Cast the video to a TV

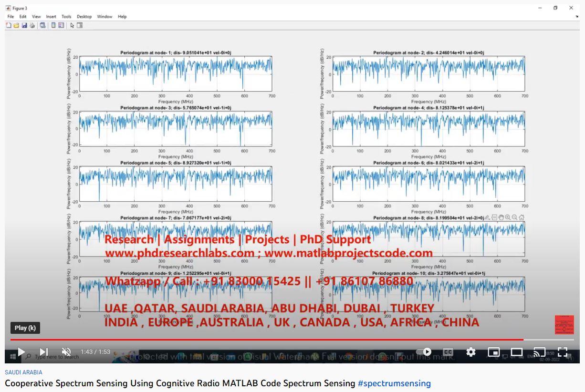click(x=540, y=352)
